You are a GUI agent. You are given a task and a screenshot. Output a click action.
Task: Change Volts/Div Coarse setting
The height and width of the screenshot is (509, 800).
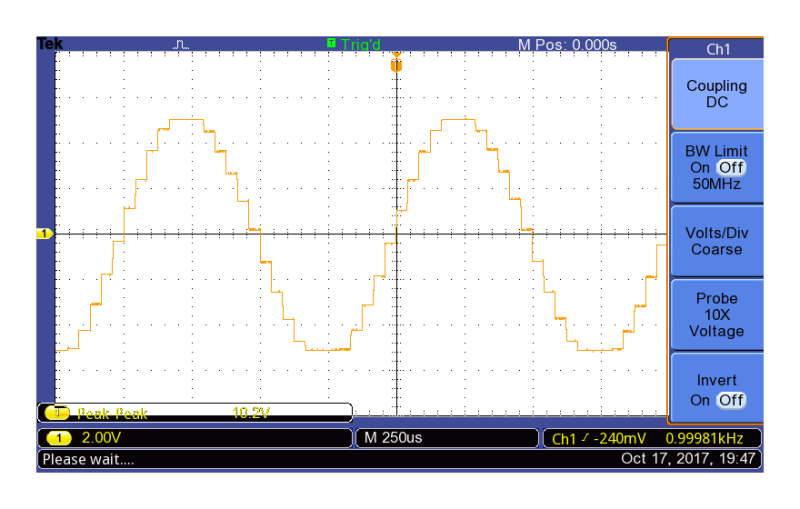coord(716,241)
